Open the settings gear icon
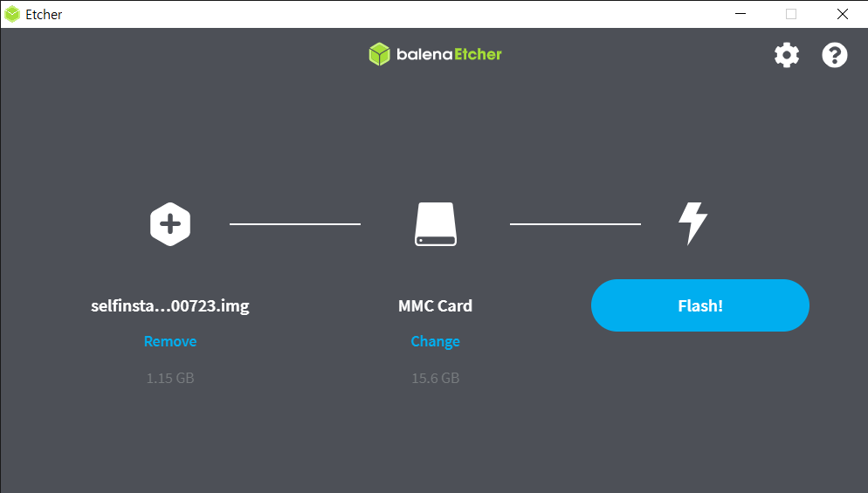Screen dimensions: 868x493 (787, 55)
